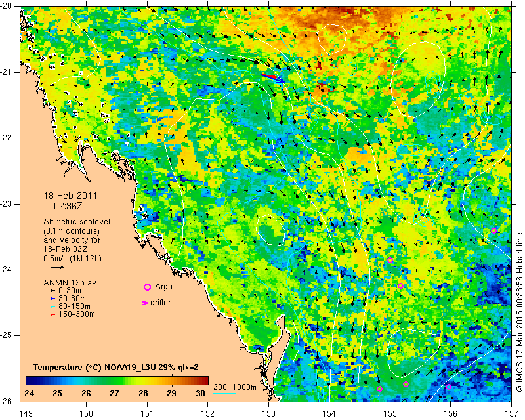
Task: Click the time label 02:36Z
Action: tap(68, 206)
